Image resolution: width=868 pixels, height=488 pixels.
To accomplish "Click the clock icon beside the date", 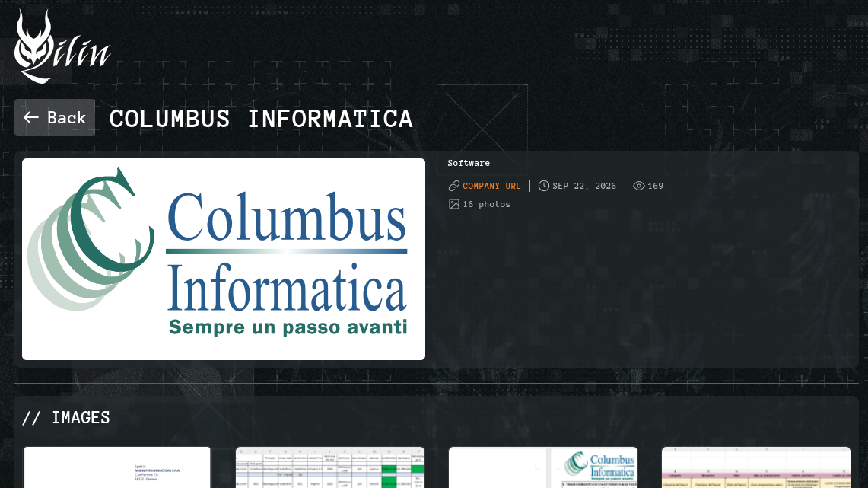I will 544,186.
